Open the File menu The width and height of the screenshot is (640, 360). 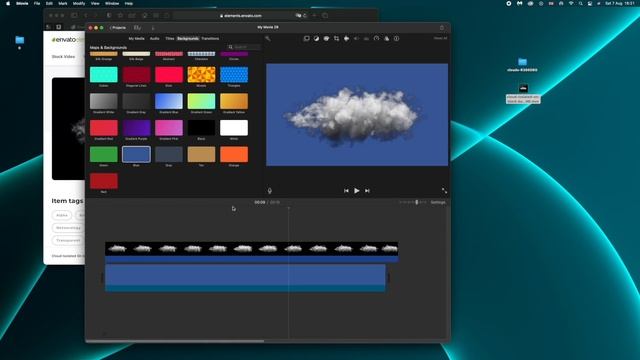pos(37,3)
